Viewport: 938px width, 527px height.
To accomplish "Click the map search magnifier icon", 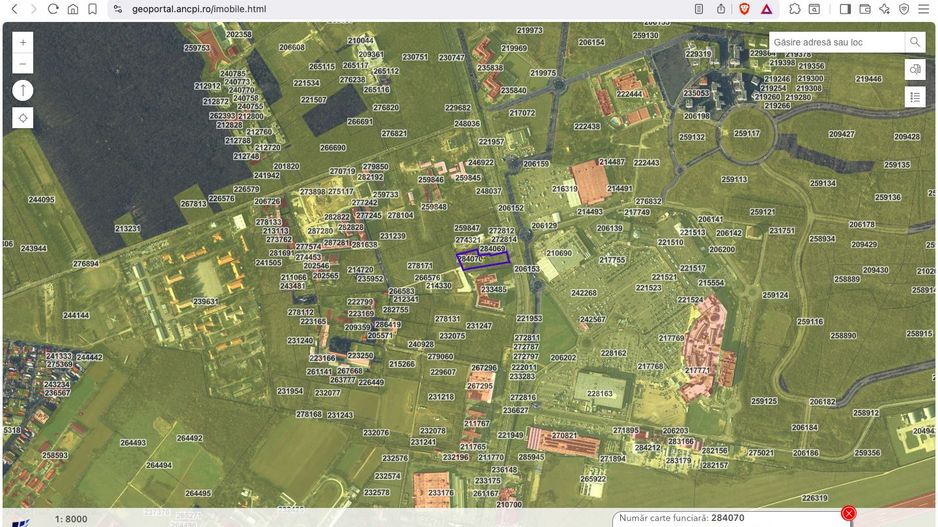I will click(x=915, y=42).
